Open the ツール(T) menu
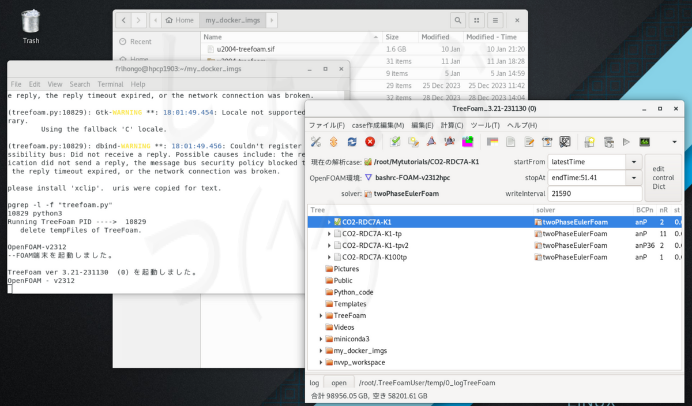692x406 pixels. (x=485, y=125)
